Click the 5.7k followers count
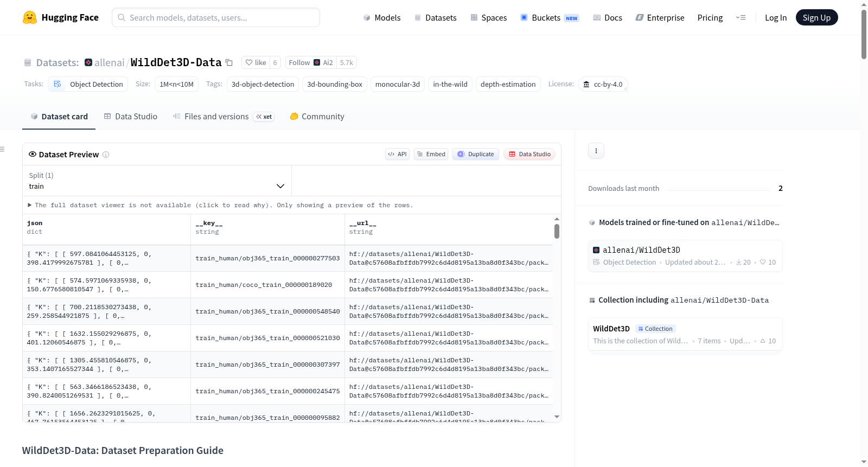The image size is (868, 467). pos(347,62)
